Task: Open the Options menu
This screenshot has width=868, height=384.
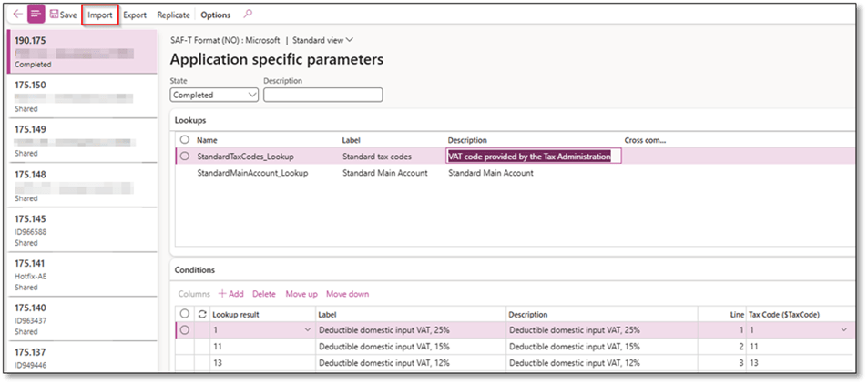Action: (x=215, y=15)
